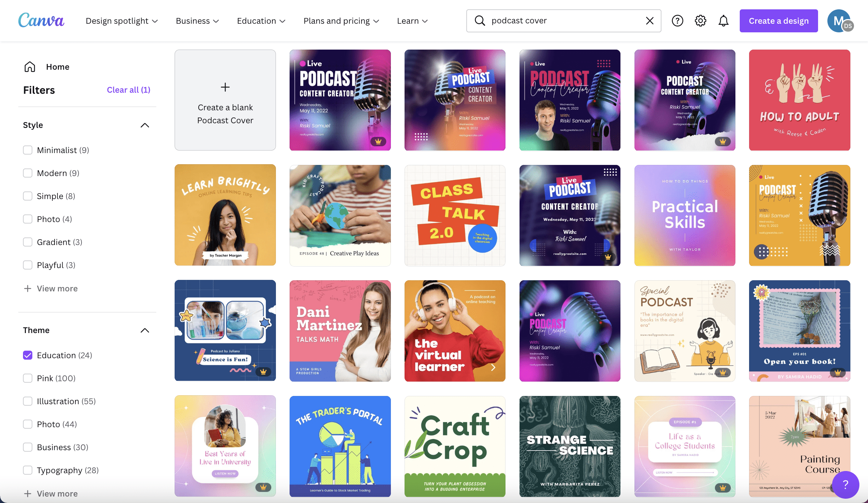The height and width of the screenshot is (503, 868).
Task: Open the Design spotlight menu
Action: click(122, 21)
